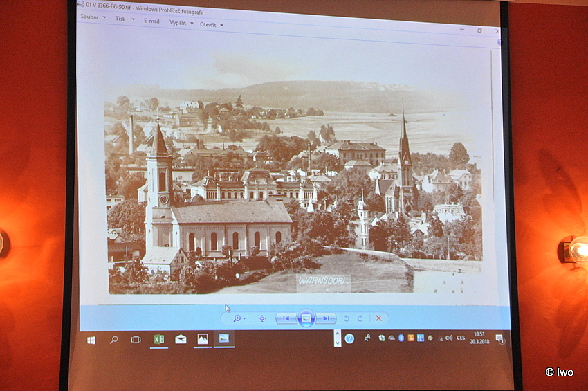Expand the Soubor dropdown arrow

104,17
